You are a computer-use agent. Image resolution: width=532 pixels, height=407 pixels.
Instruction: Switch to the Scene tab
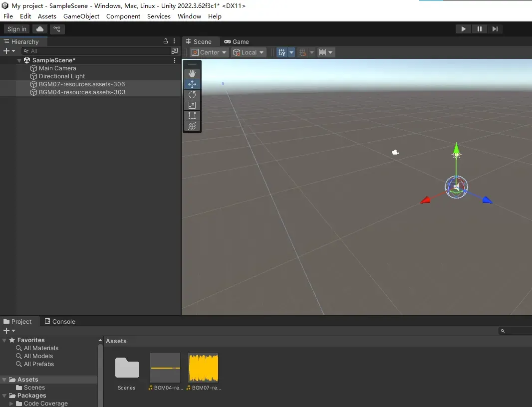[x=199, y=42]
